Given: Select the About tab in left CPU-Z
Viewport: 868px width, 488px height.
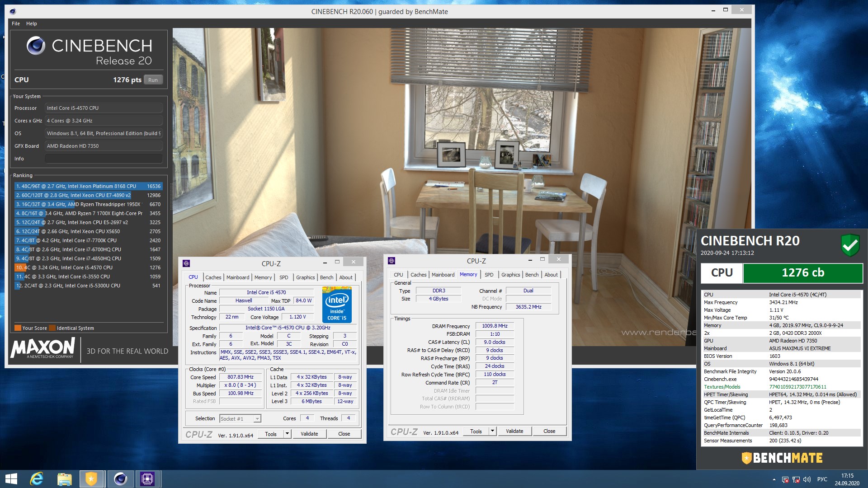Looking at the screenshot, I should 346,277.
